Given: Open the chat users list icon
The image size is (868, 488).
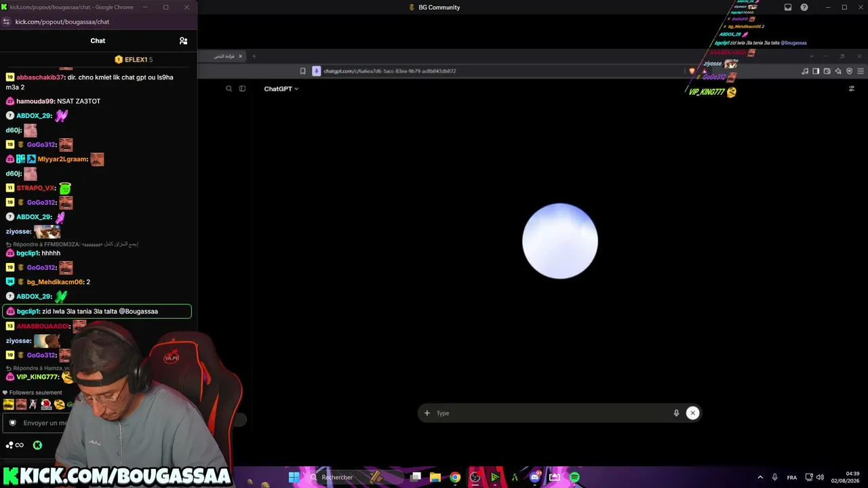Looking at the screenshot, I should click(x=183, y=41).
